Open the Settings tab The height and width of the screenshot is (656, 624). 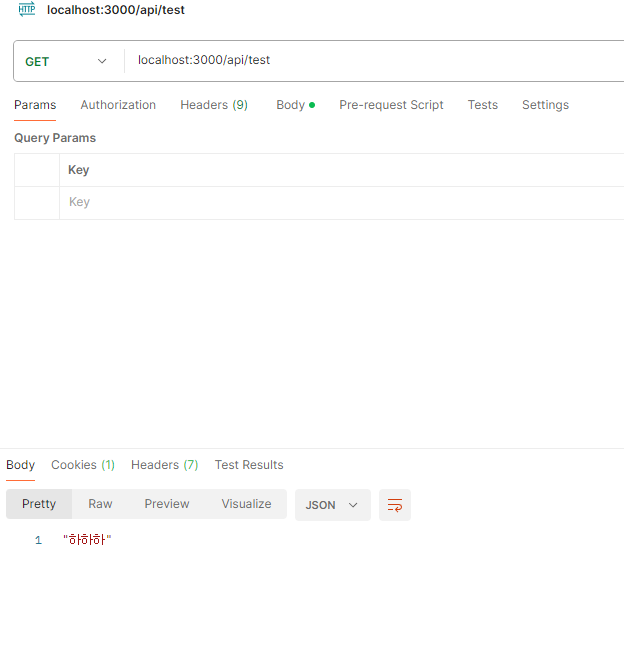pos(545,105)
